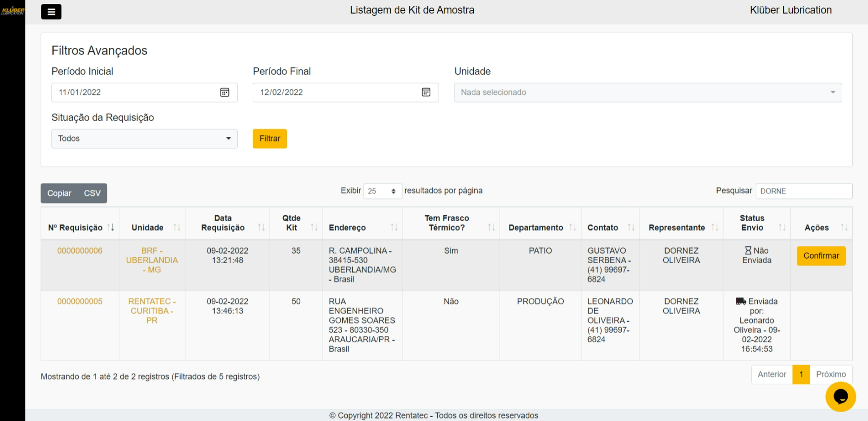The width and height of the screenshot is (868, 421).
Task: Open the chat support bubble
Action: coord(840,396)
